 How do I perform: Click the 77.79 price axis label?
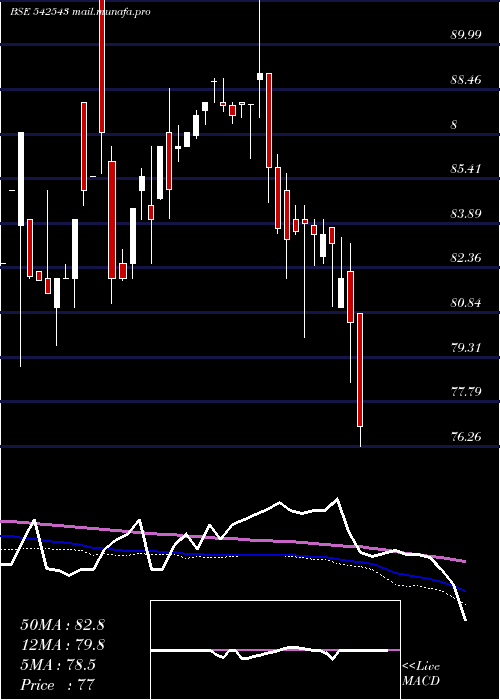466,392
